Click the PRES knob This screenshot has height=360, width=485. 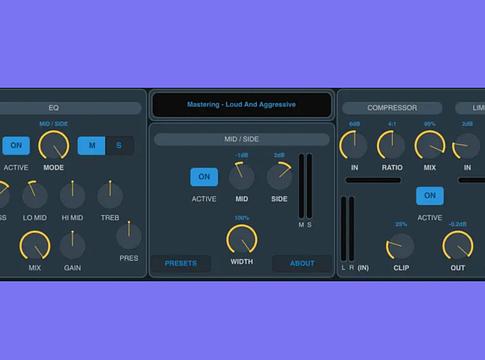tap(129, 236)
